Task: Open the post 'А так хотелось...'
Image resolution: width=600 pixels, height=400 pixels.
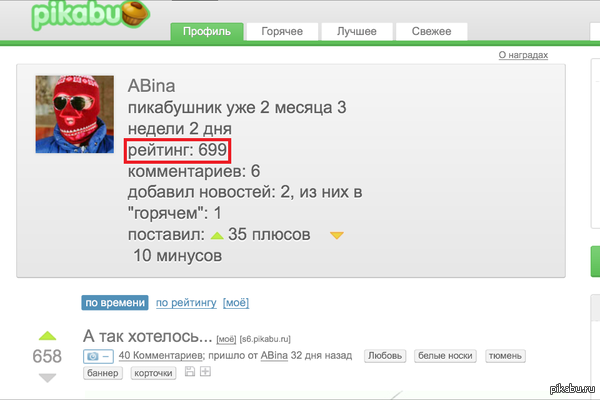Action: (147, 335)
